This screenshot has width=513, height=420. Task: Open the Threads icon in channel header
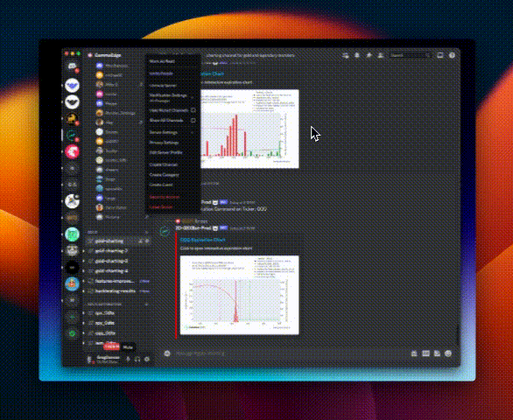346,56
